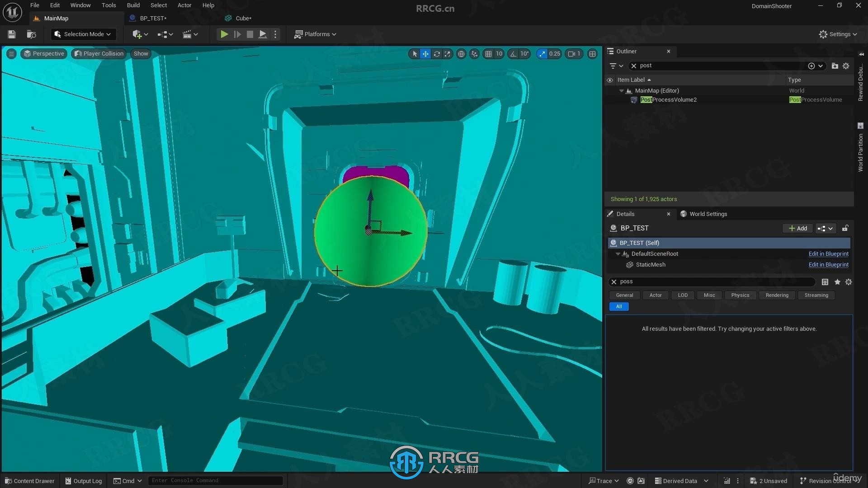Click the Eject play mode icon
Viewport: 868px width, 488px height.
(262, 34)
